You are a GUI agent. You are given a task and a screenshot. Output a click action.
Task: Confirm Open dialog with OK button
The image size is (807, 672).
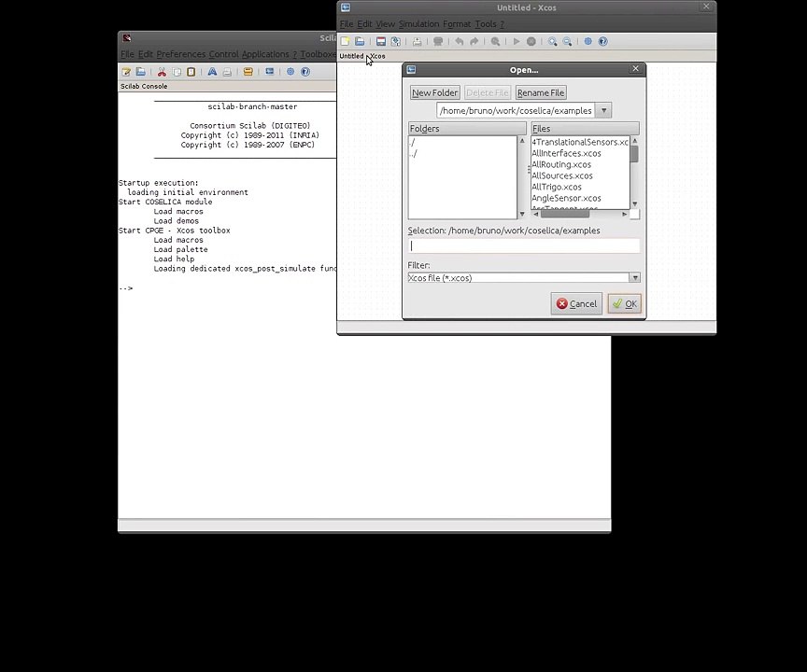click(x=624, y=304)
